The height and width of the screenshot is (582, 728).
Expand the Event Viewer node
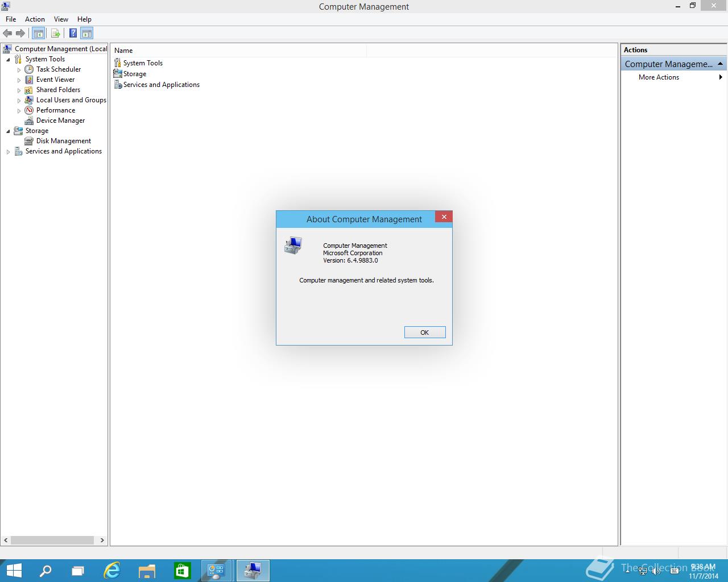tap(19, 80)
